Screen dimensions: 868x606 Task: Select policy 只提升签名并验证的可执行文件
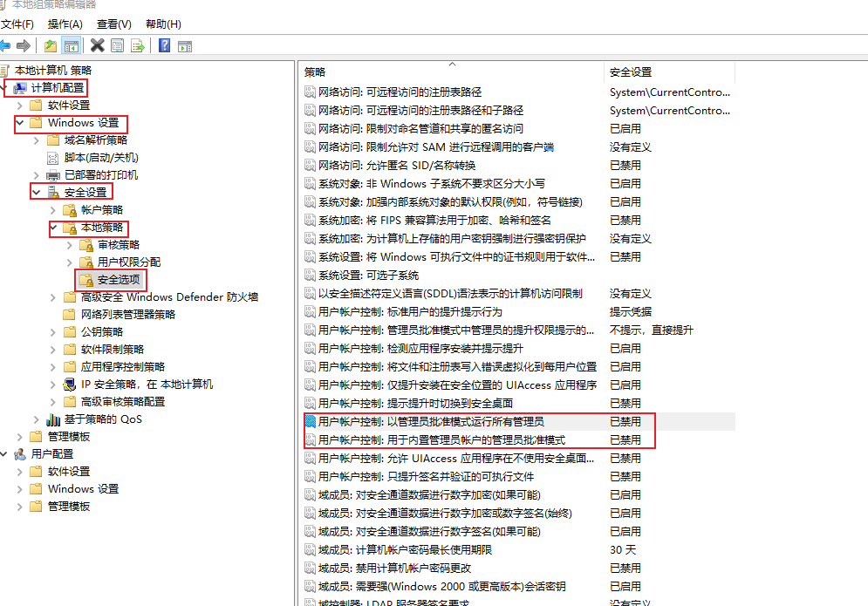tap(427, 477)
